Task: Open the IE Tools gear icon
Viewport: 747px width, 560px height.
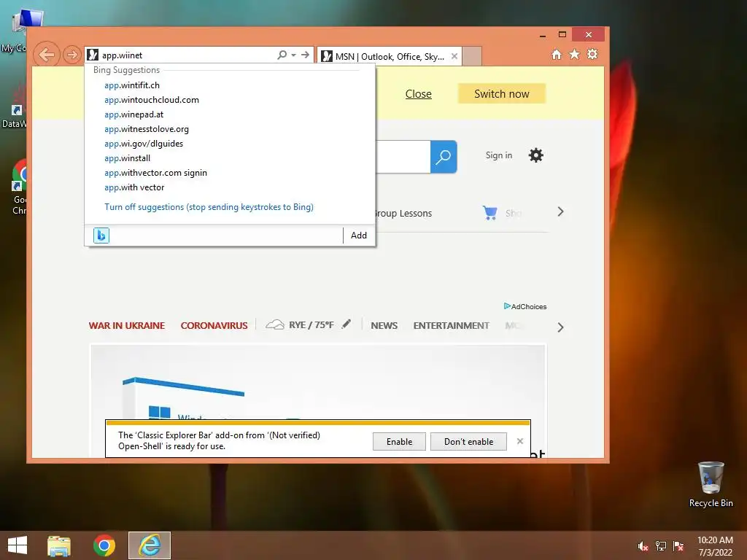Action: point(592,54)
